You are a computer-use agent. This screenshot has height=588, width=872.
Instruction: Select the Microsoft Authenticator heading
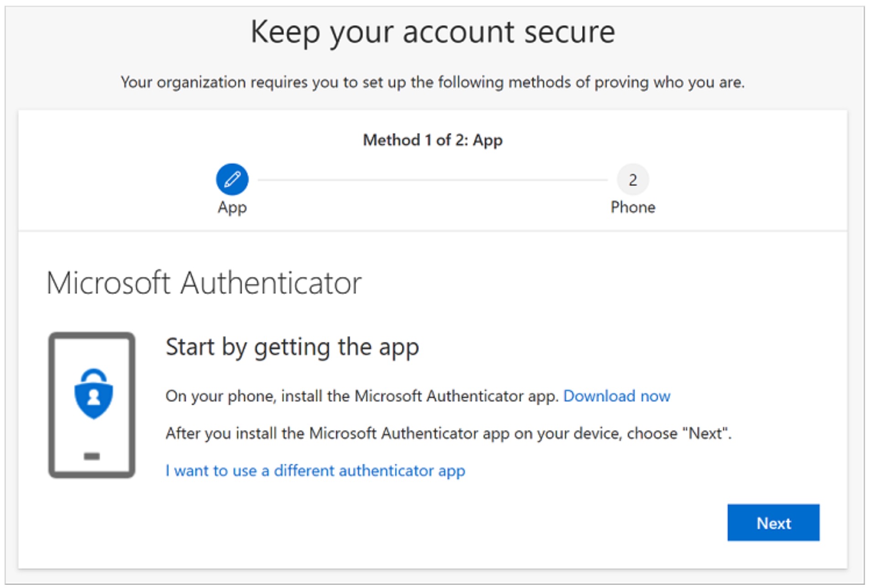pyautogui.click(x=204, y=283)
